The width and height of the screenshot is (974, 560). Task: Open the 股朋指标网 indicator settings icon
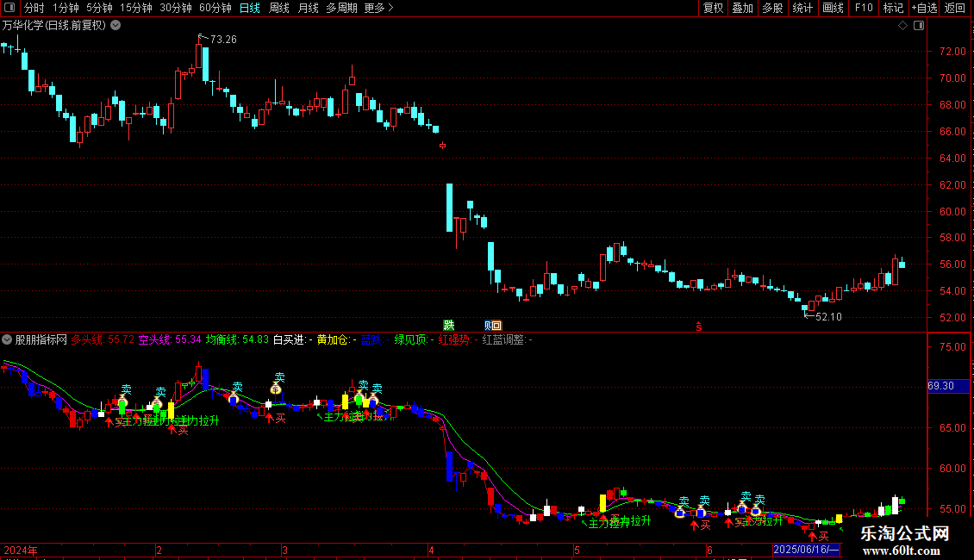(7, 339)
